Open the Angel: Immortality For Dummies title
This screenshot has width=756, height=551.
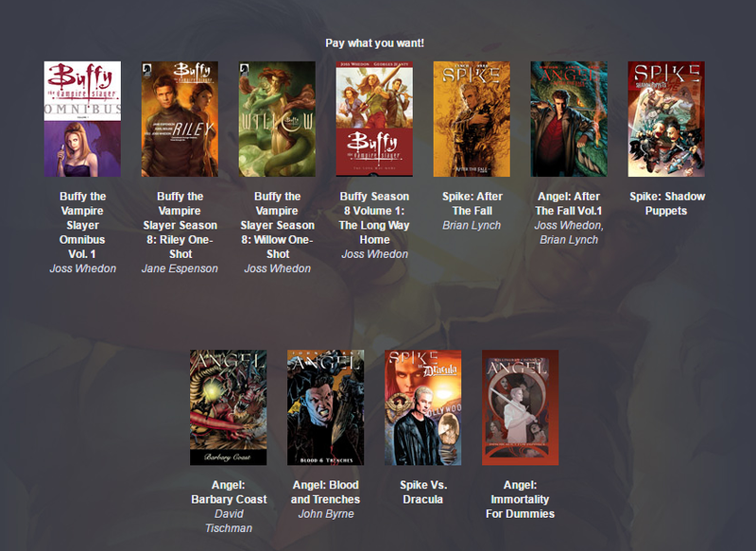click(x=521, y=499)
